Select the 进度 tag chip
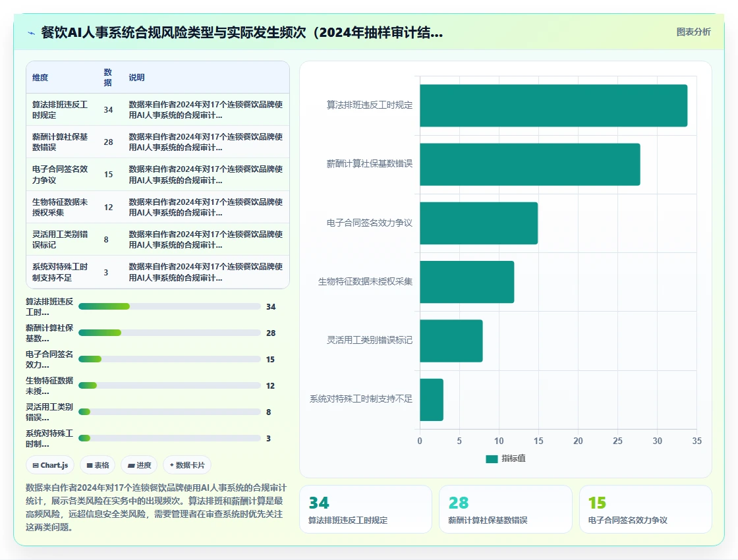 [139, 465]
